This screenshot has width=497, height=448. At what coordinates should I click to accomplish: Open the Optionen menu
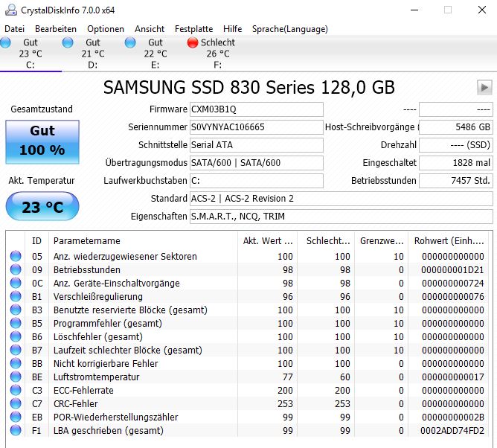pyautogui.click(x=106, y=29)
